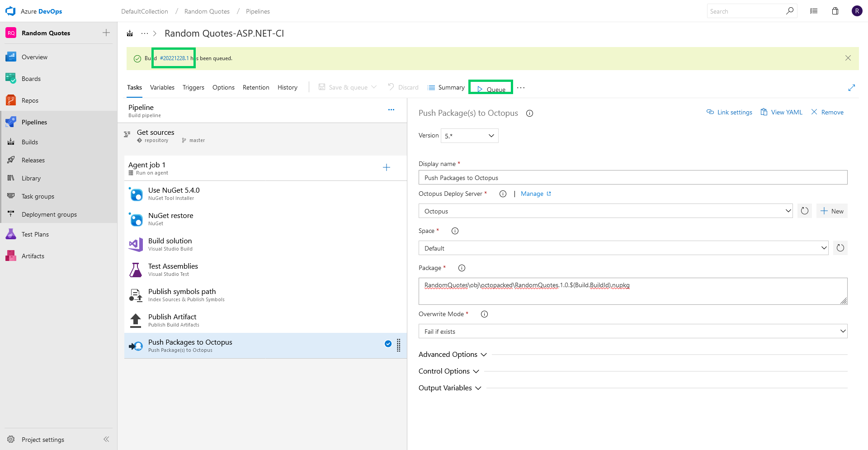Screen dimensions: 868x450
Task: Collapse the sidebar with double chevron icon
Action: click(x=106, y=439)
